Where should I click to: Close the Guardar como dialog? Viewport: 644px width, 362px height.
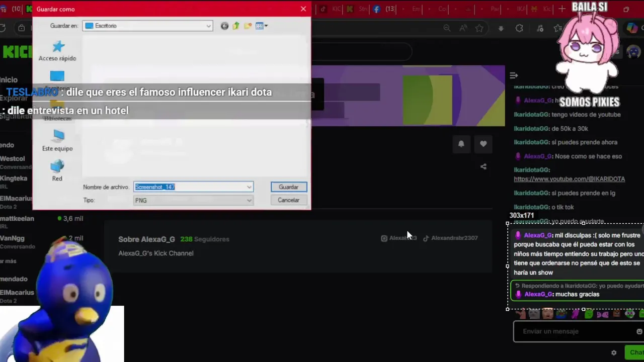[303, 9]
